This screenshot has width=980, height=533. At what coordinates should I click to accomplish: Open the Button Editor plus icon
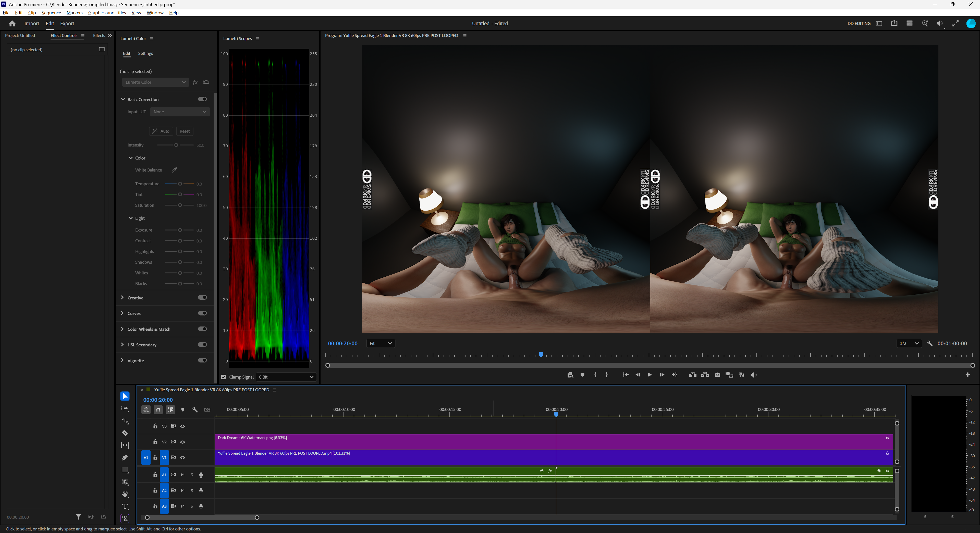point(968,375)
